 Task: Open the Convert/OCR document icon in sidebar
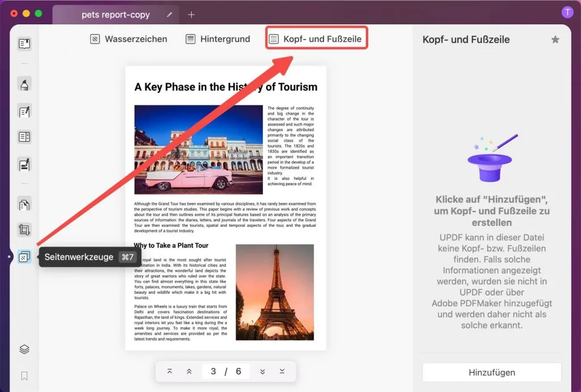pyautogui.click(x=24, y=205)
